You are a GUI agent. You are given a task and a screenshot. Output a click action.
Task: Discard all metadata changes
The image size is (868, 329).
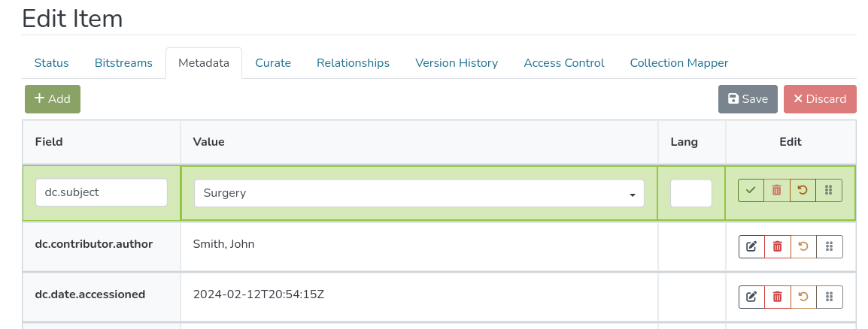(820, 99)
